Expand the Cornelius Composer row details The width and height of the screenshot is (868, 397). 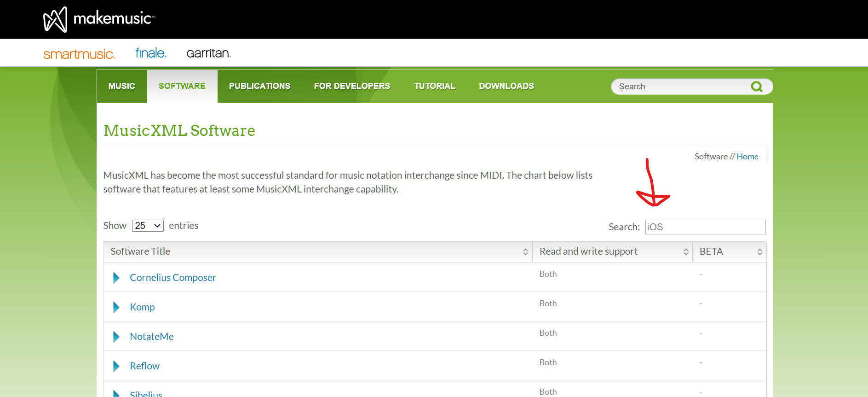click(116, 278)
